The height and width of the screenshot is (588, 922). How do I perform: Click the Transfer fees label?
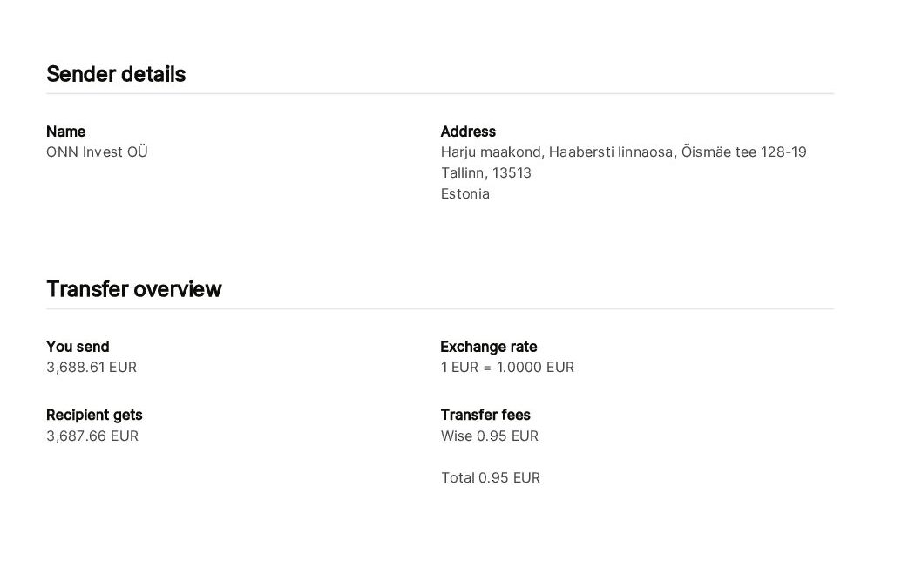coord(485,415)
